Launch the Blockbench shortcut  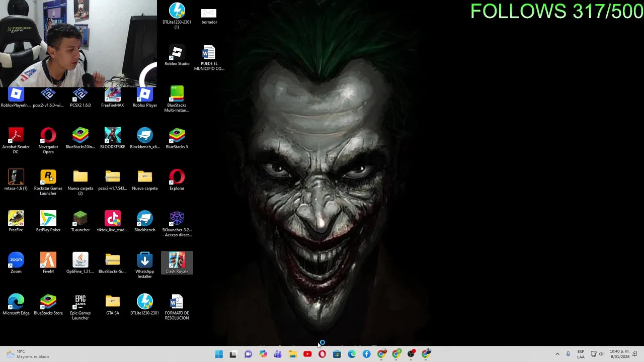145,222
